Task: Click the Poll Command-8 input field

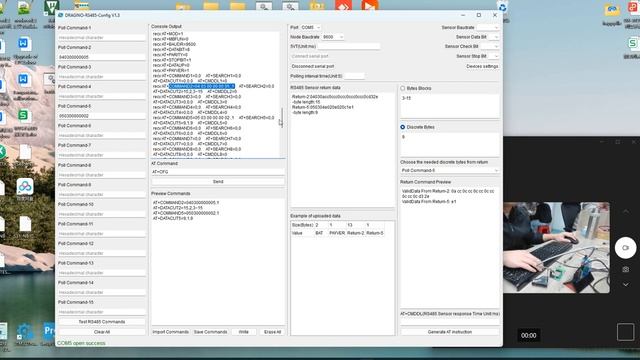Action: tap(102, 175)
